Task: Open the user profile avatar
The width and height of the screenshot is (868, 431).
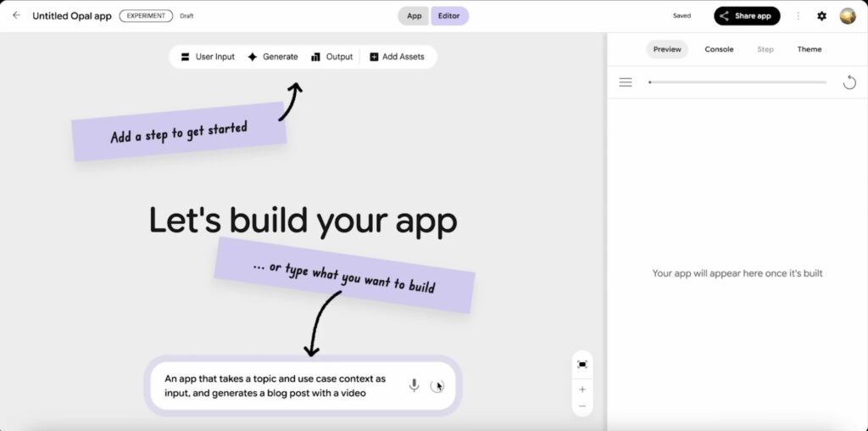Action: tap(848, 16)
